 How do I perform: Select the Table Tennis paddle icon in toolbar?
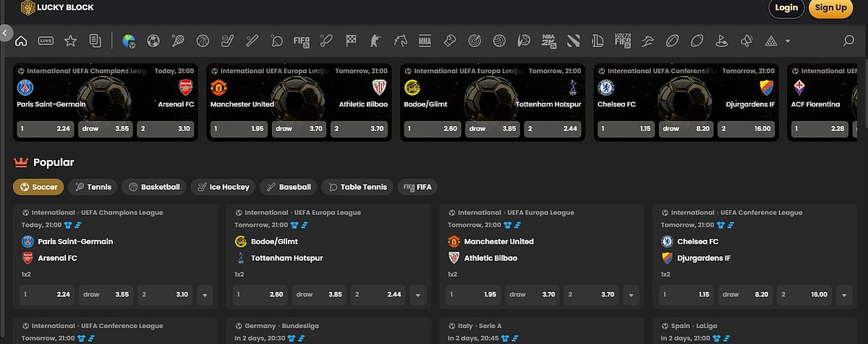click(276, 41)
